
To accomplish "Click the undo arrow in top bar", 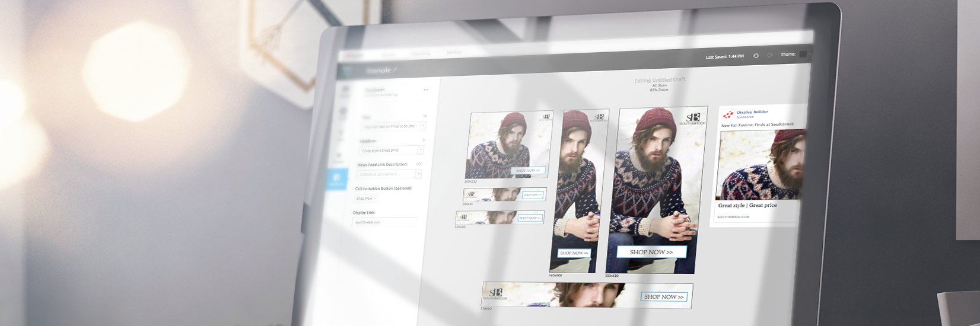I will (756, 55).
